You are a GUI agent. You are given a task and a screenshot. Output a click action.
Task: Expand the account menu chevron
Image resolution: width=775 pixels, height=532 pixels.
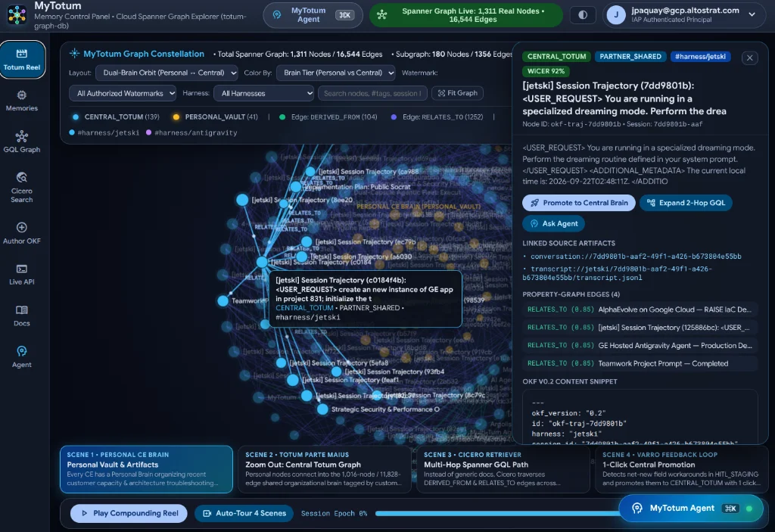[752, 15]
